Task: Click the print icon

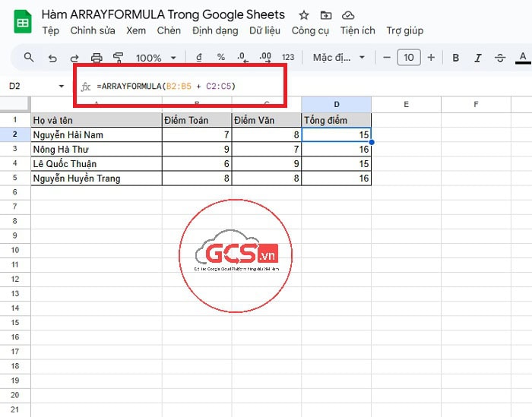Action: pos(97,58)
